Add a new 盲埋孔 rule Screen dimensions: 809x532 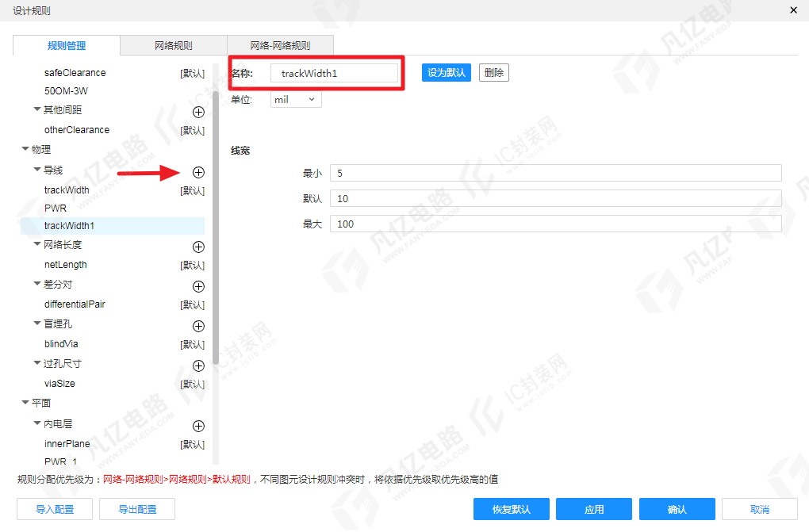[198, 326]
